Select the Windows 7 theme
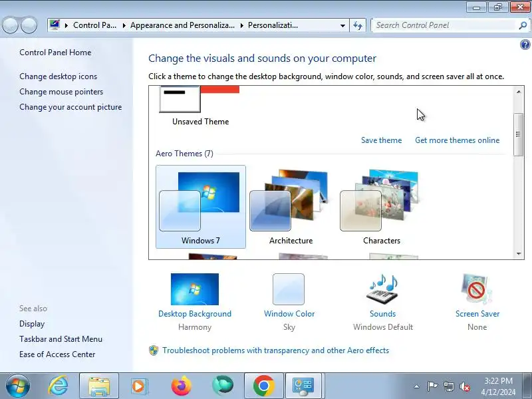This screenshot has width=532, height=399. [201, 207]
